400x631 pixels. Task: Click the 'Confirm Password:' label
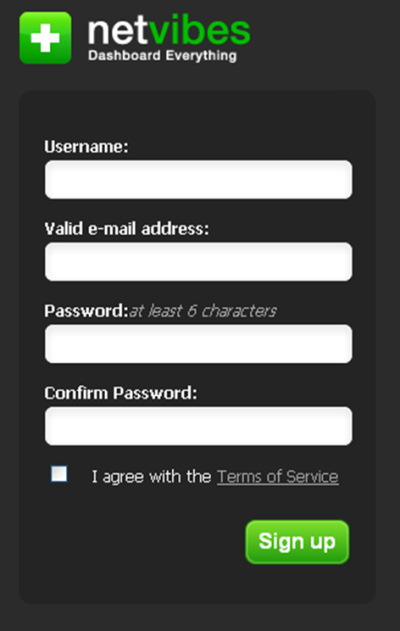coord(121,393)
